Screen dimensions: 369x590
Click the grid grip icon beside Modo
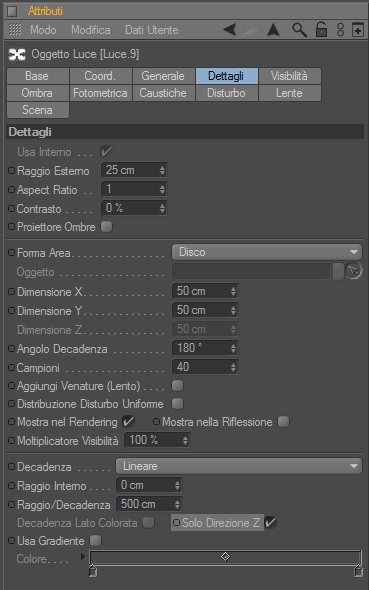pos(15,29)
